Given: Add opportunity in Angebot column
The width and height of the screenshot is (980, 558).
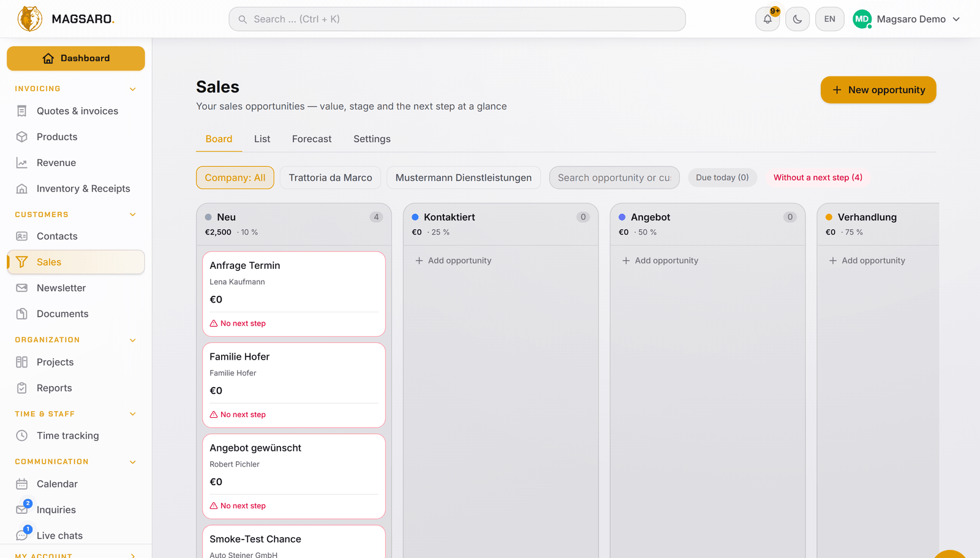Looking at the screenshot, I should coord(660,260).
